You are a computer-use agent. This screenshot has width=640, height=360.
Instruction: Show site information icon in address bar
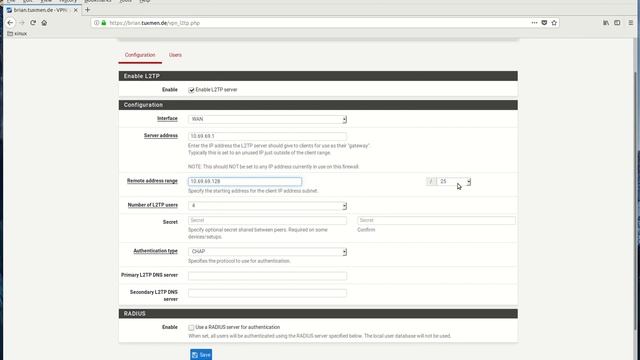point(96,23)
